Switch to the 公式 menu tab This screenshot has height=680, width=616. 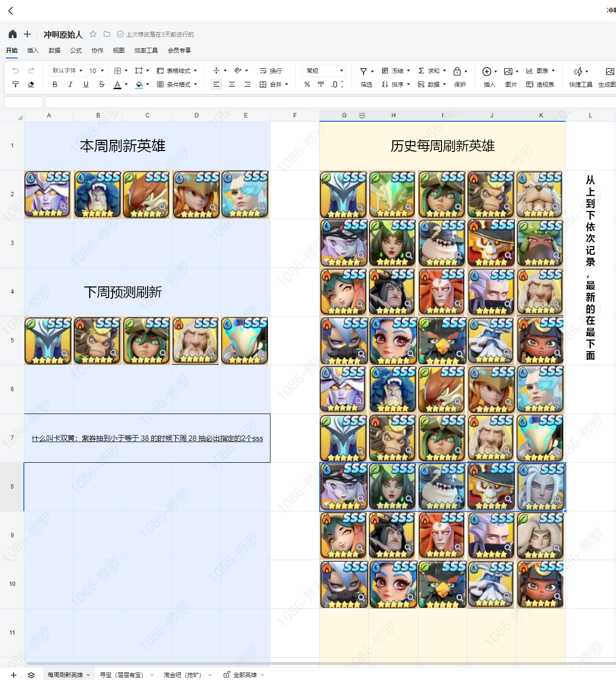click(x=76, y=50)
